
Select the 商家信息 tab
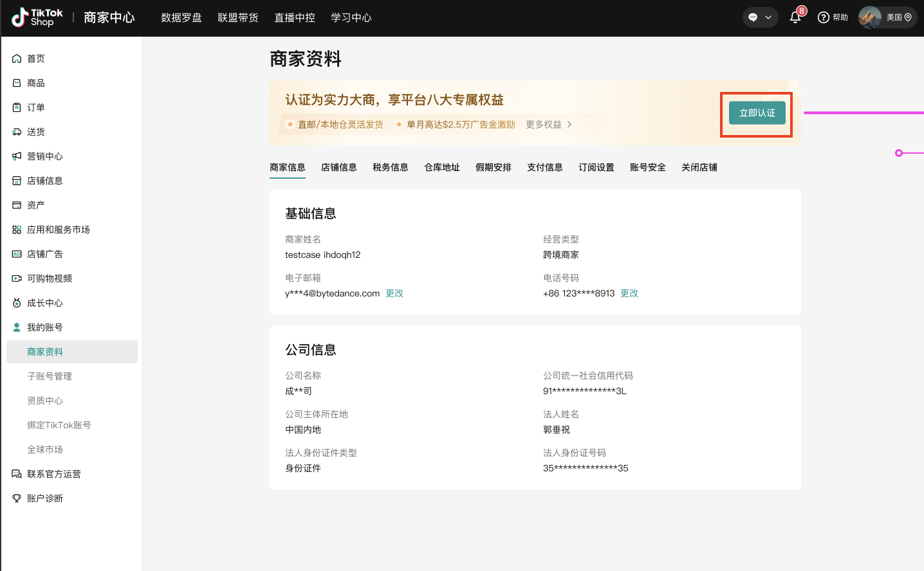click(x=288, y=167)
